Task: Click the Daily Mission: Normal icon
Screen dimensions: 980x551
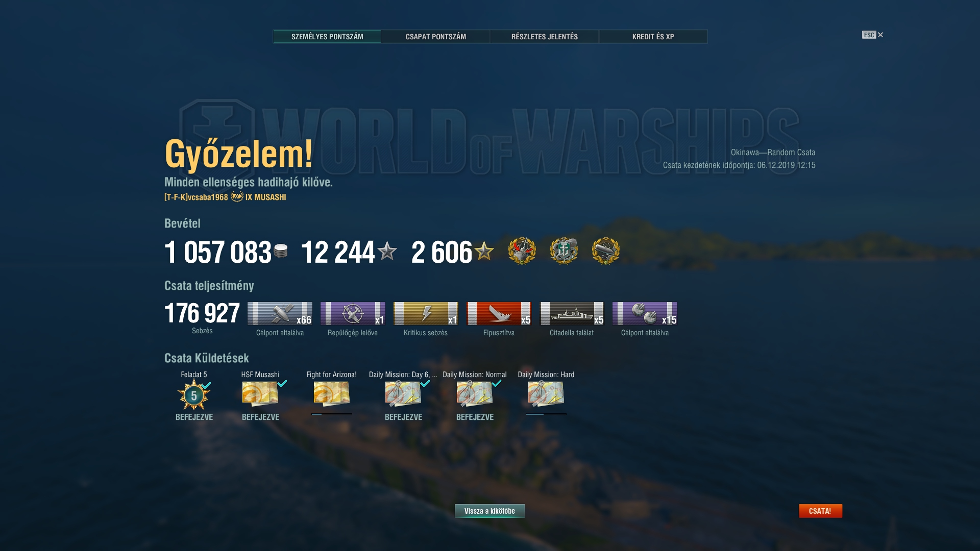Action: 475,394
